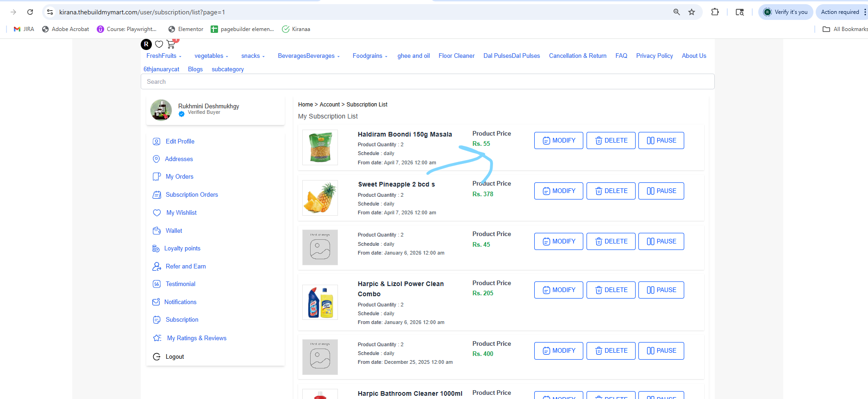Open the Floor Cleaner category

[456, 56]
